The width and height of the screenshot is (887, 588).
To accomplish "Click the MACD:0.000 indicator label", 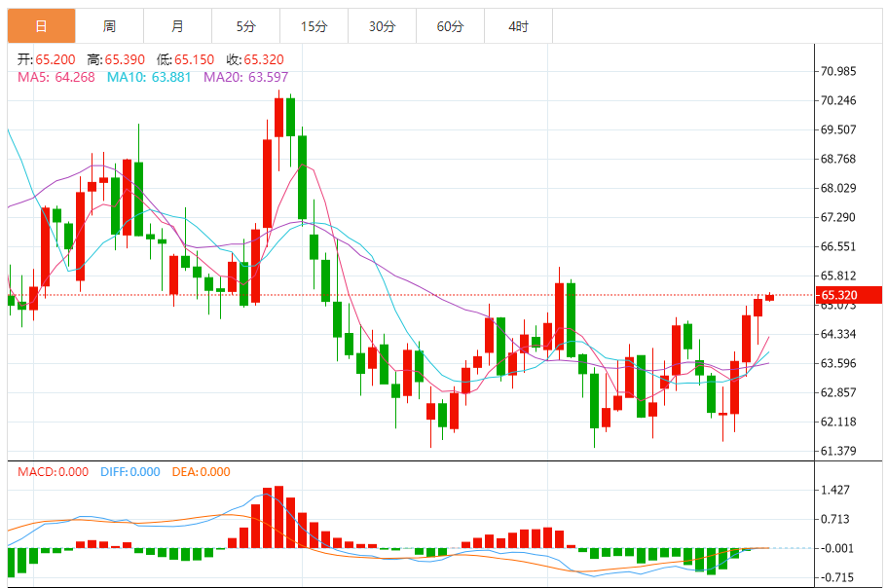I will 54,472.
